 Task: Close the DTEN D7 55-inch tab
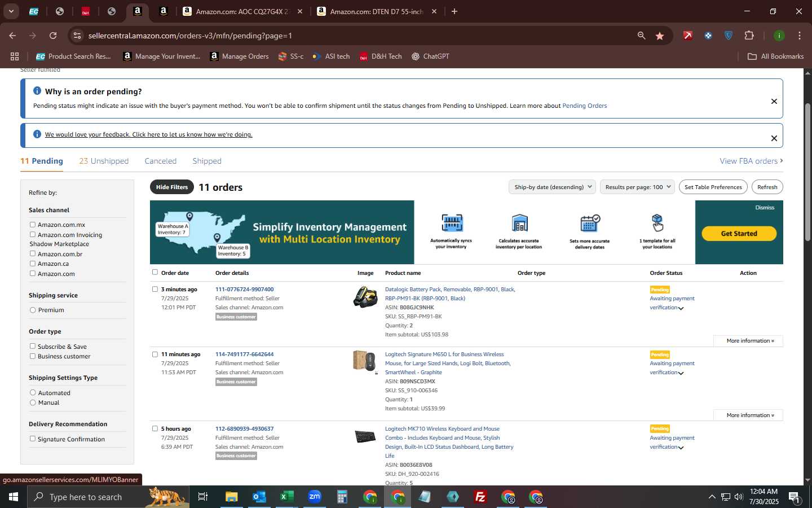tap(434, 11)
